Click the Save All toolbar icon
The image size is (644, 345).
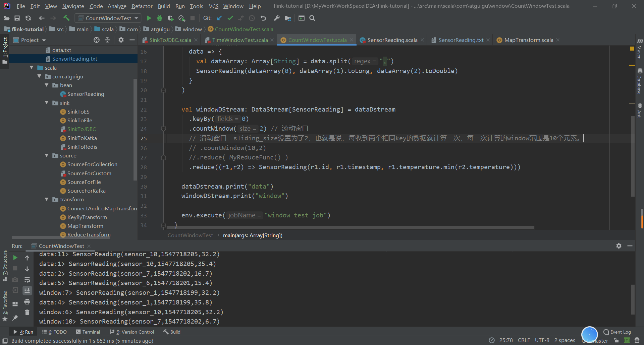pyautogui.click(x=17, y=18)
